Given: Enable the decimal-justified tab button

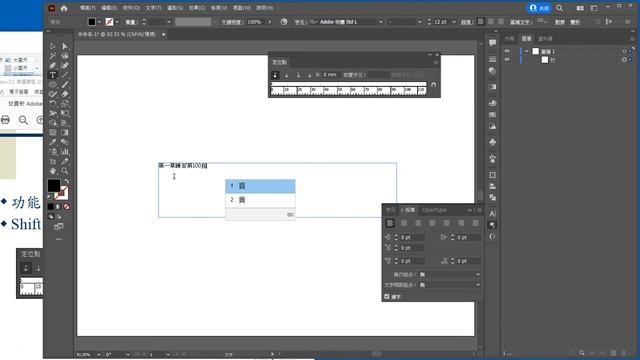Looking at the screenshot, I should [309, 75].
